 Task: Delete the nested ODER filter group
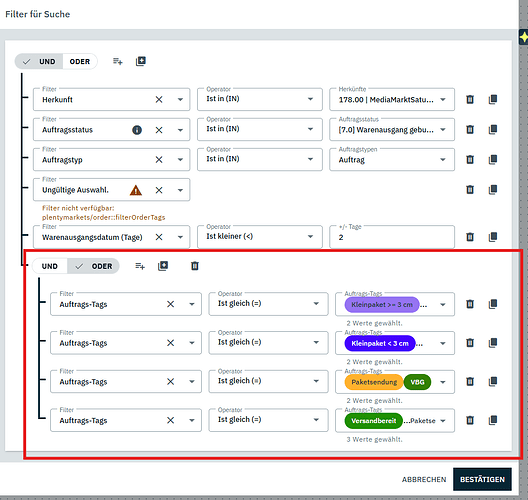[x=195, y=266]
